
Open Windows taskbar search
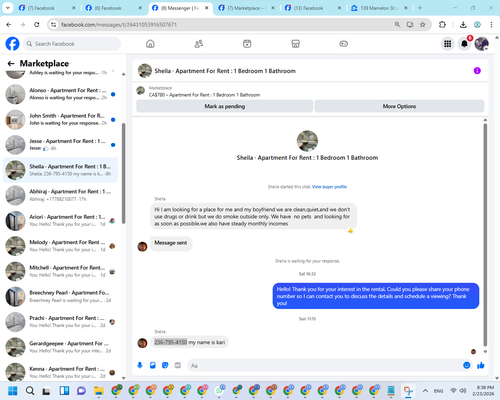click(30, 391)
